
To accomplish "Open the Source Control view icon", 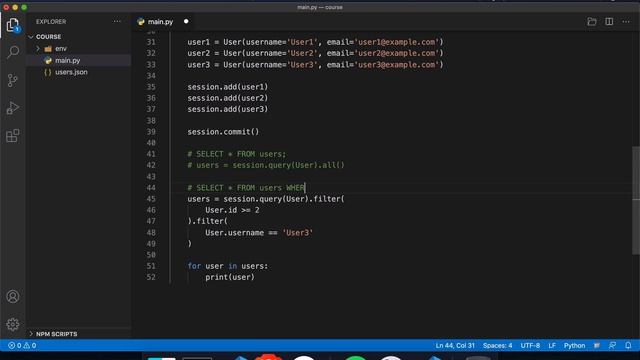I will [x=13, y=80].
